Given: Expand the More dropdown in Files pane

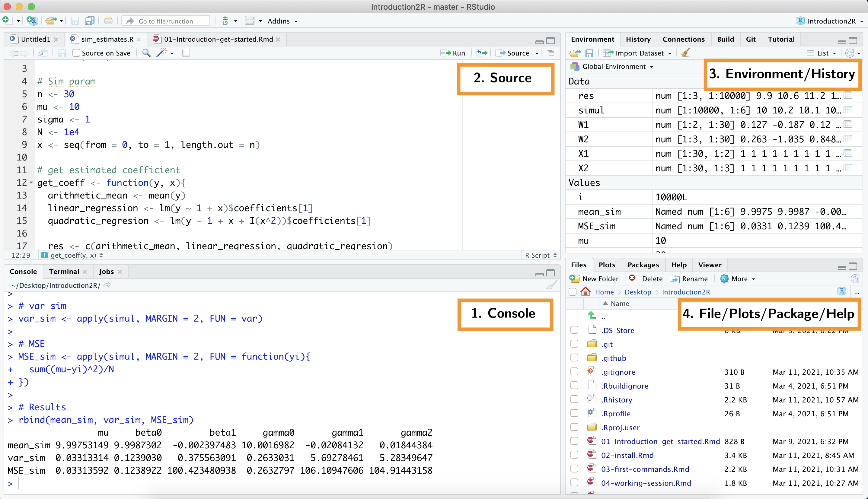Looking at the screenshot, I should click(x=739, y=278).
